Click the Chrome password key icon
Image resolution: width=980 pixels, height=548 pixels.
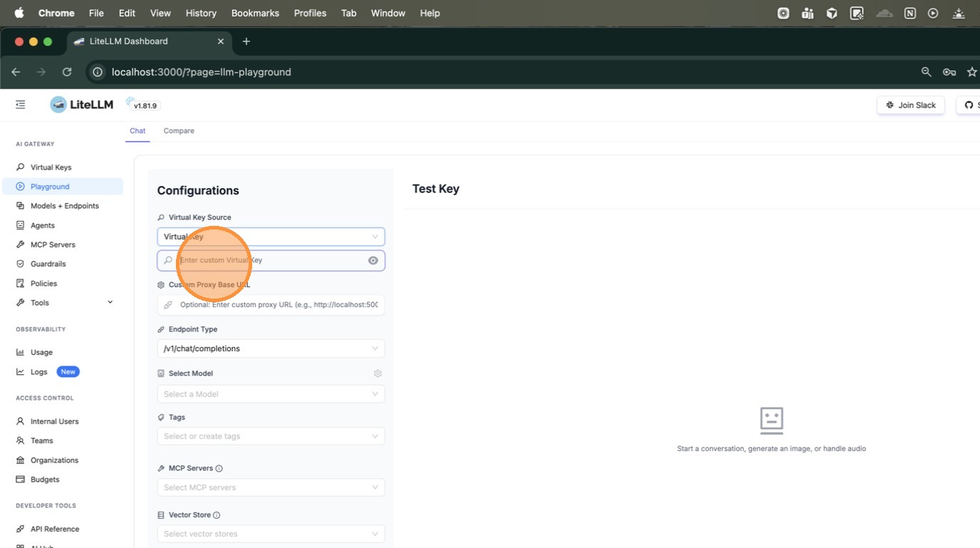(949, 72)
